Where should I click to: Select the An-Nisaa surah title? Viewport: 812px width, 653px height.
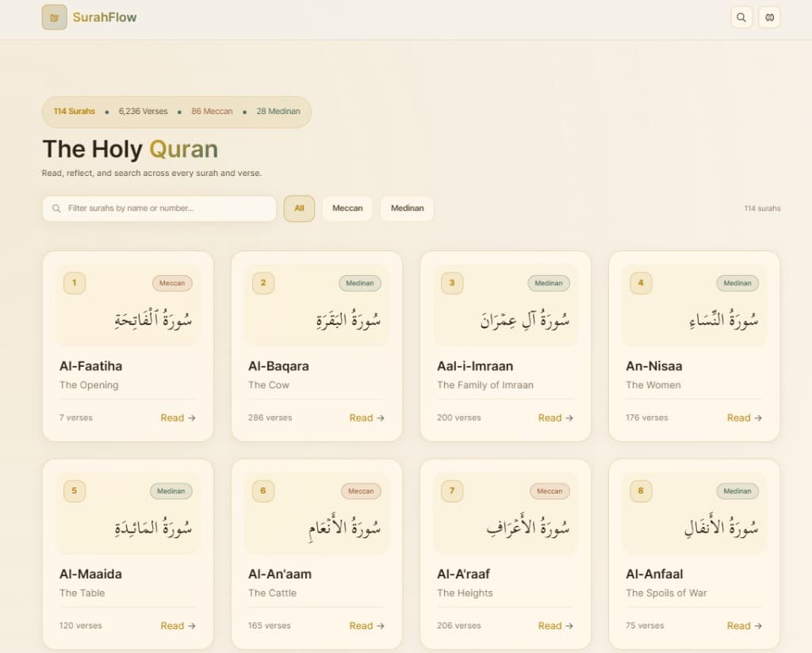coord(654,366)
